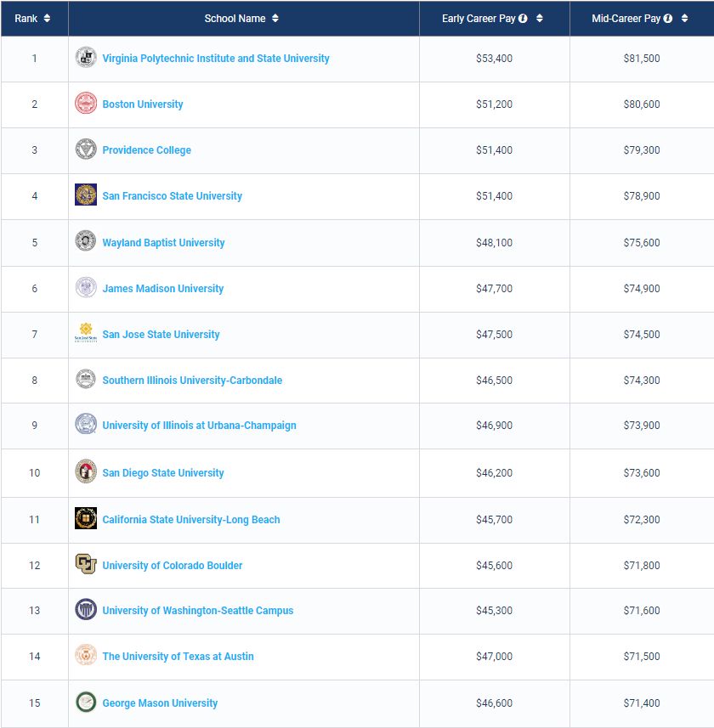Select the $78,900 mid-career pay cell
Screen dimensions: 714x728
click(x=642, y=196)
